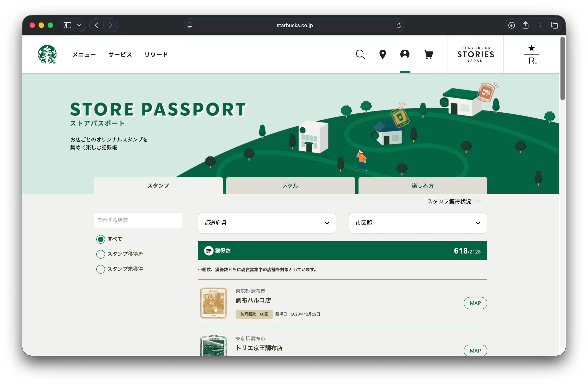The image size is (588, 385).
Task: Open a new tab with plus
Action: tap(540, 25)
